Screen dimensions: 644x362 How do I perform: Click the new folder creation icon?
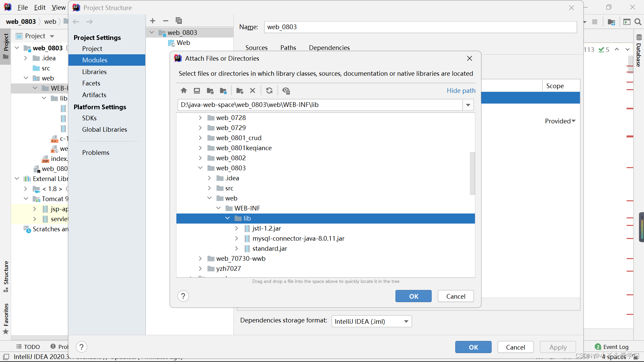pyautogui.click(x=239, y=90)
